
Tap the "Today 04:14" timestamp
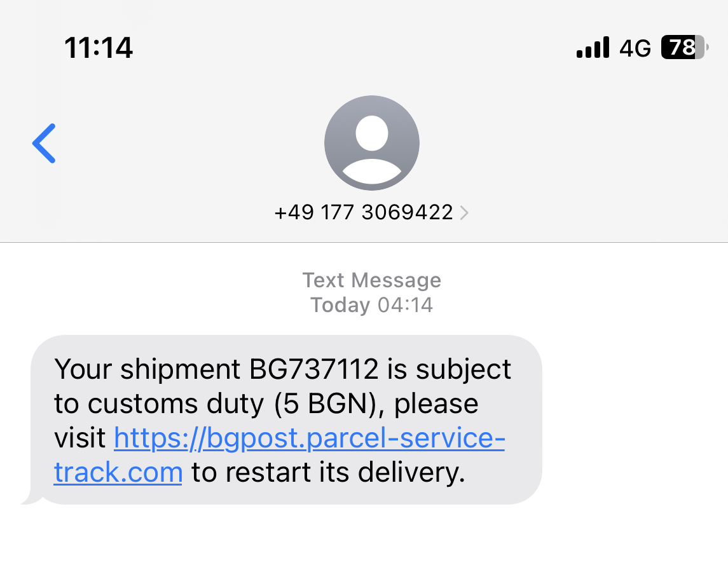click(x=371, y=305)
